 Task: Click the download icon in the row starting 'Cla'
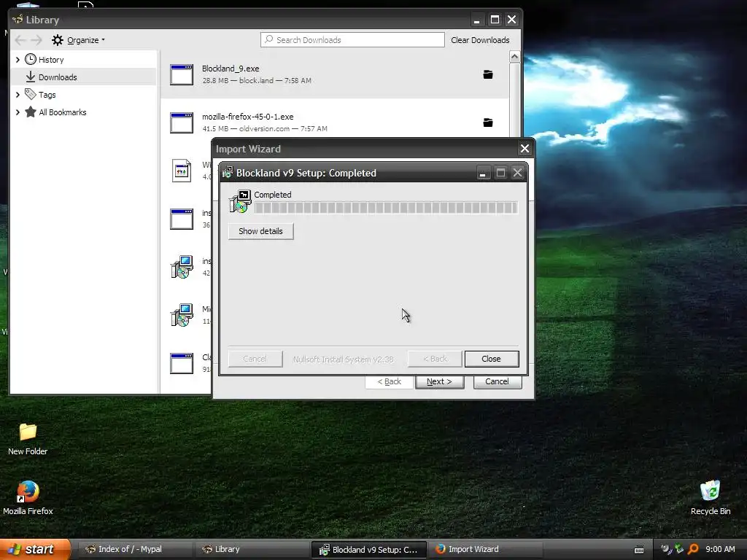(182, 363)
